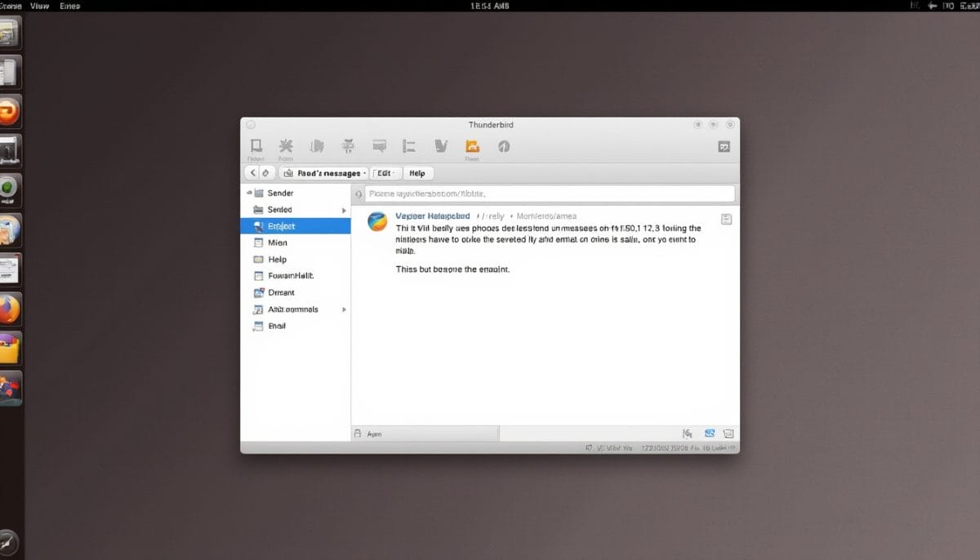Select the Sended folder
Screen dimensions: 980x560
click(x=296, y=210)
